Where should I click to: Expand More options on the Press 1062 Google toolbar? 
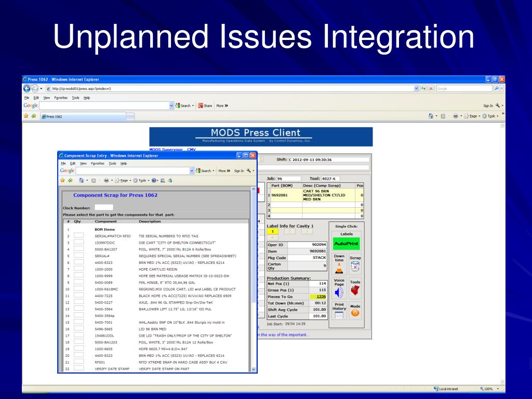(x=222, y=106)
